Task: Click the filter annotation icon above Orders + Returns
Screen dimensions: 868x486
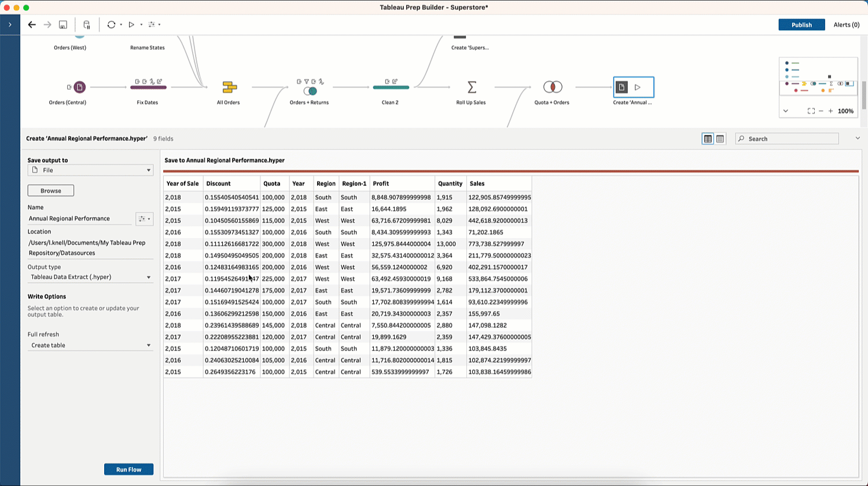Action: coord(307,82)
